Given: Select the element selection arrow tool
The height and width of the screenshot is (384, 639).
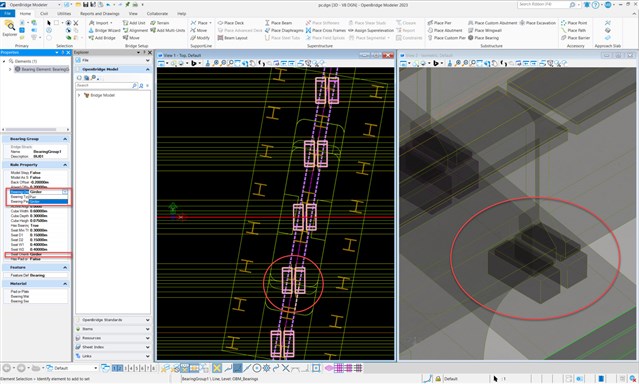Looking at the screenshot, I should pyautogui.click(x=49, y=23).
